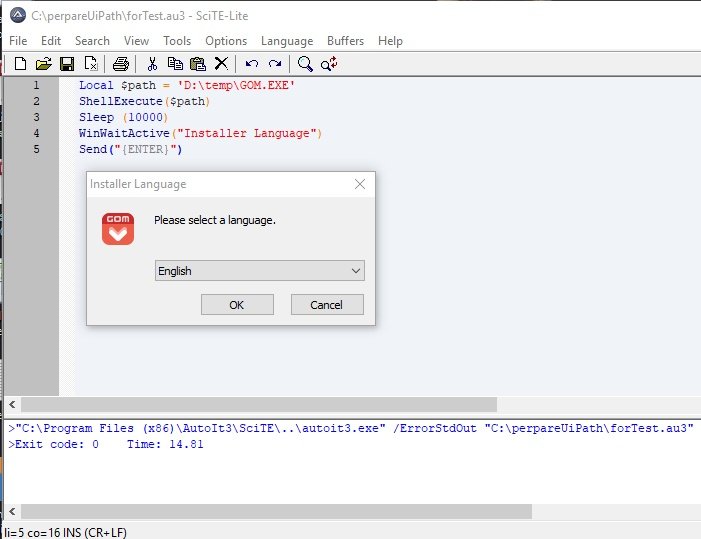Click the editor horizontal scrollbar thumb

[259, 405]
